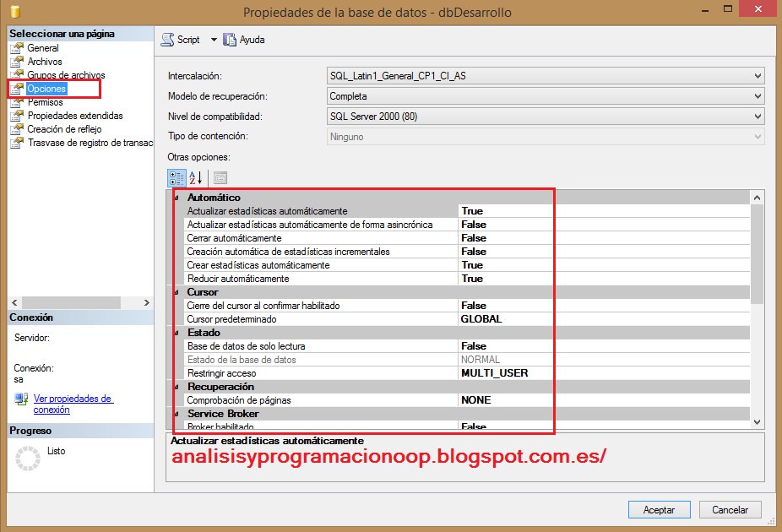Click left arrow of page list scrollbar
Image resolution: width=782 pixels, height=532 pixels.
[14, 302]
